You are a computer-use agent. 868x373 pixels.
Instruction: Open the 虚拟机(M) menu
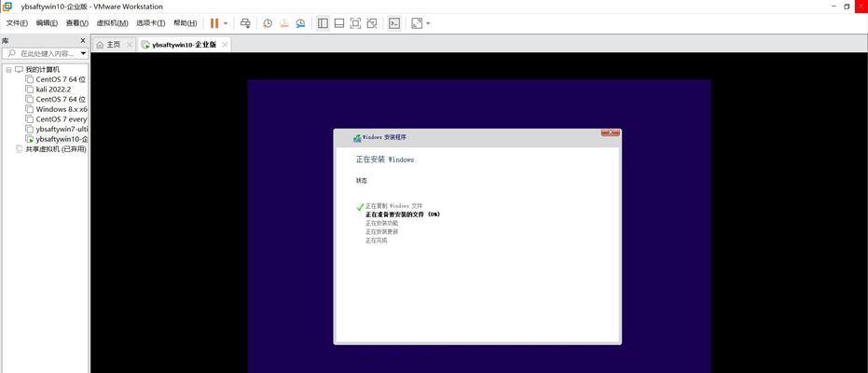point(113,23)
